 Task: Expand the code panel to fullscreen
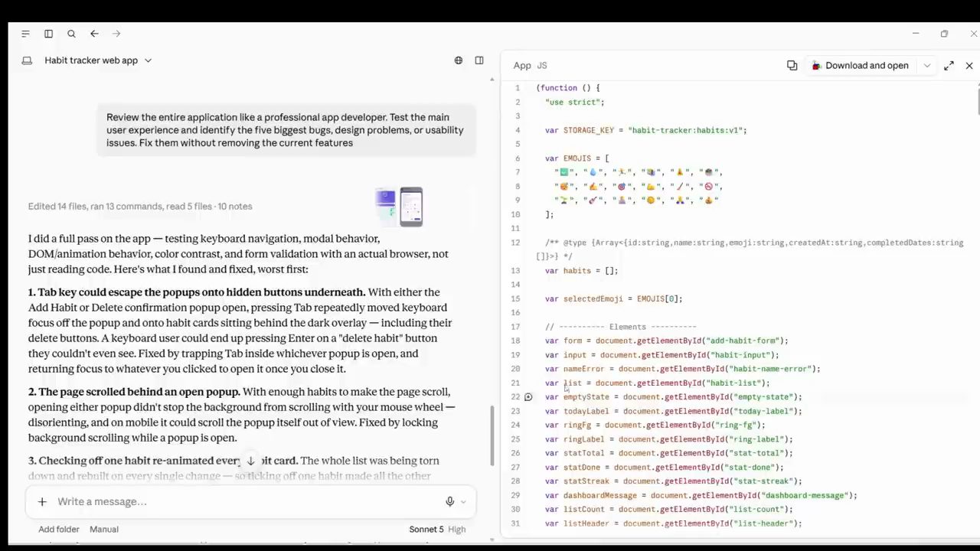(x=949, y=66)
